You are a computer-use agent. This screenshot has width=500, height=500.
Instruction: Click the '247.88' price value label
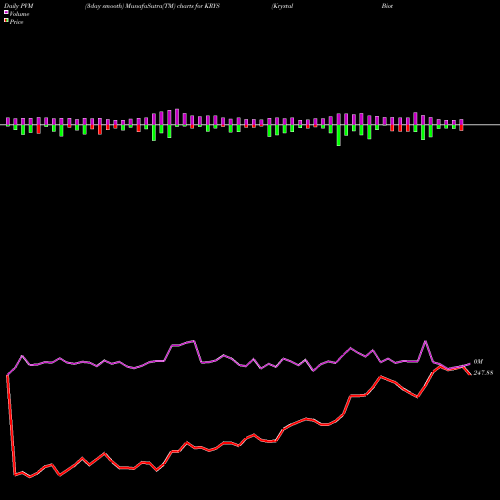click(483, 373)
